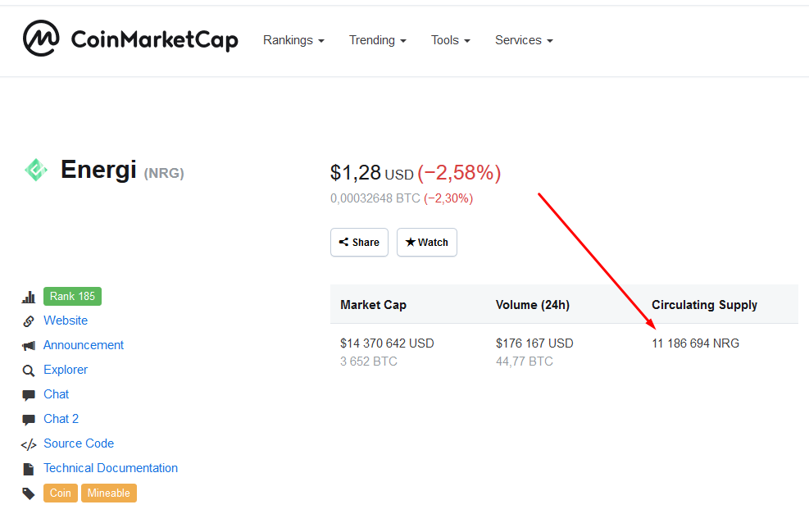
Task: Click the CoinMarketCap logo icon
Action: coord(41,39)
